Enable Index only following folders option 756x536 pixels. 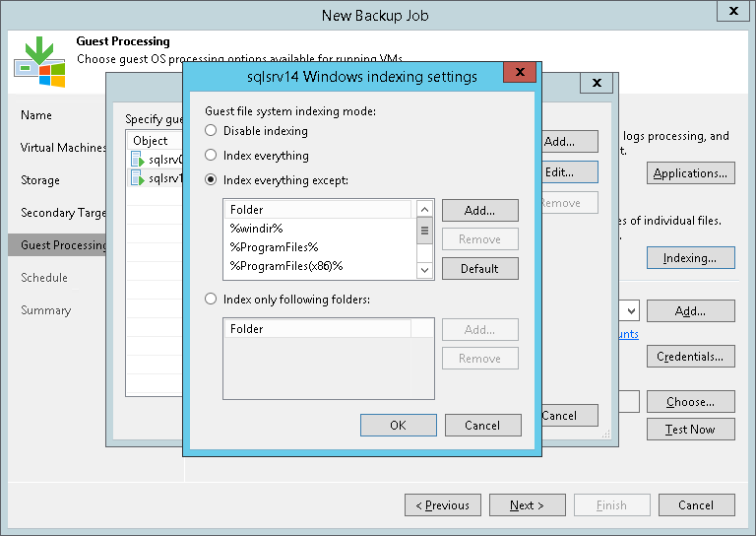pos(211,299)
